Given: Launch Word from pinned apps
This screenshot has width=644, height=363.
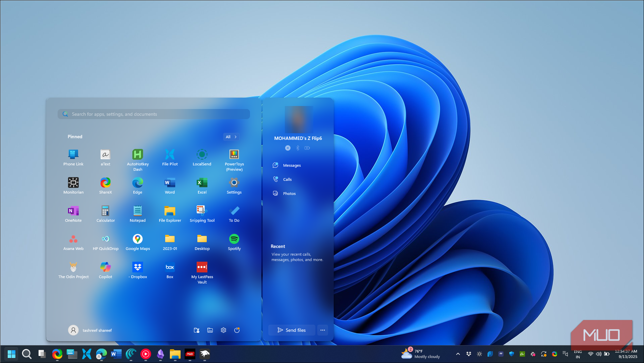Looking at the screenshot, I should [170, 186].
